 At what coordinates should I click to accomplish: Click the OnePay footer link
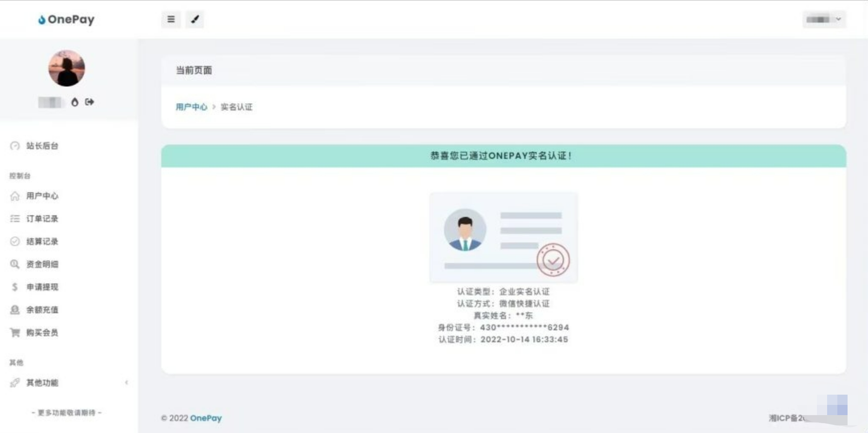[206, 418]
